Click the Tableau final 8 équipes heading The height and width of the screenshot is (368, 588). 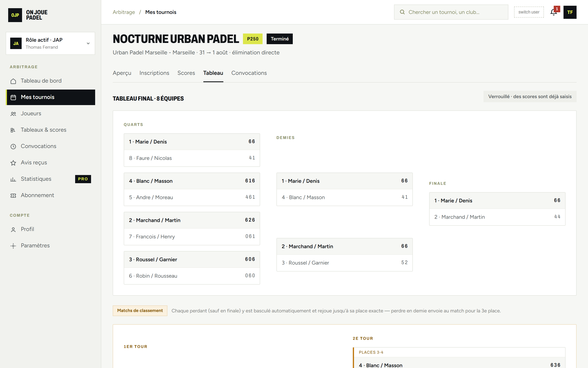(x=148, y=99)
